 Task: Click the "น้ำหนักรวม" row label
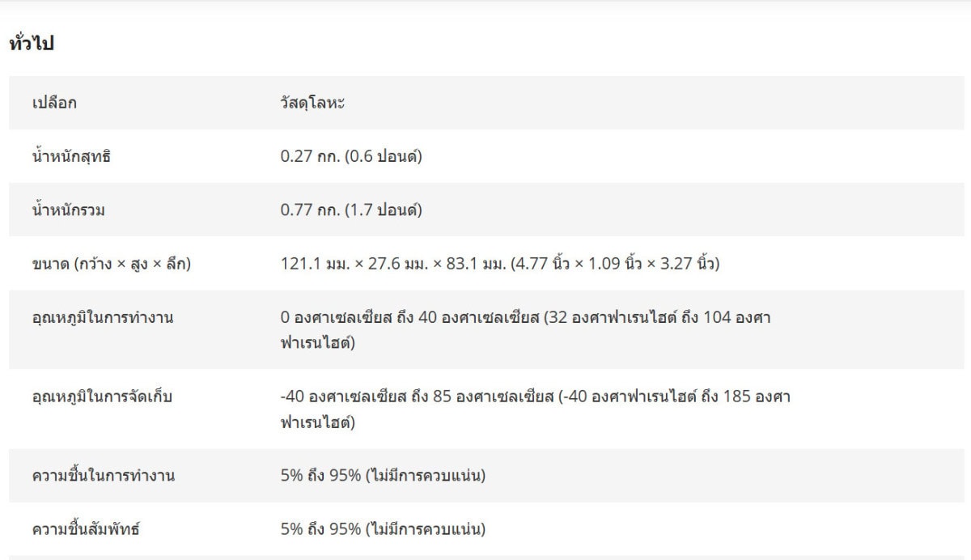coord(69,210)
